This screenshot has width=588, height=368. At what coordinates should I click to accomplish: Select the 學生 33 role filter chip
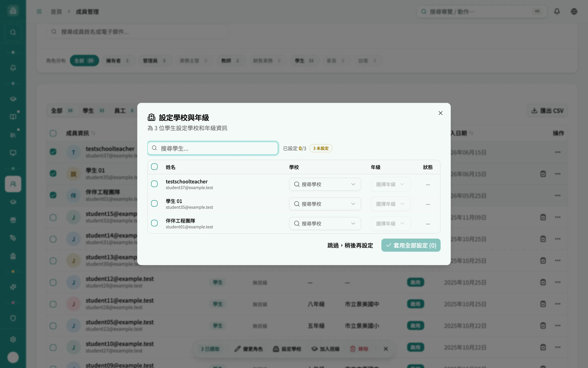305,61
